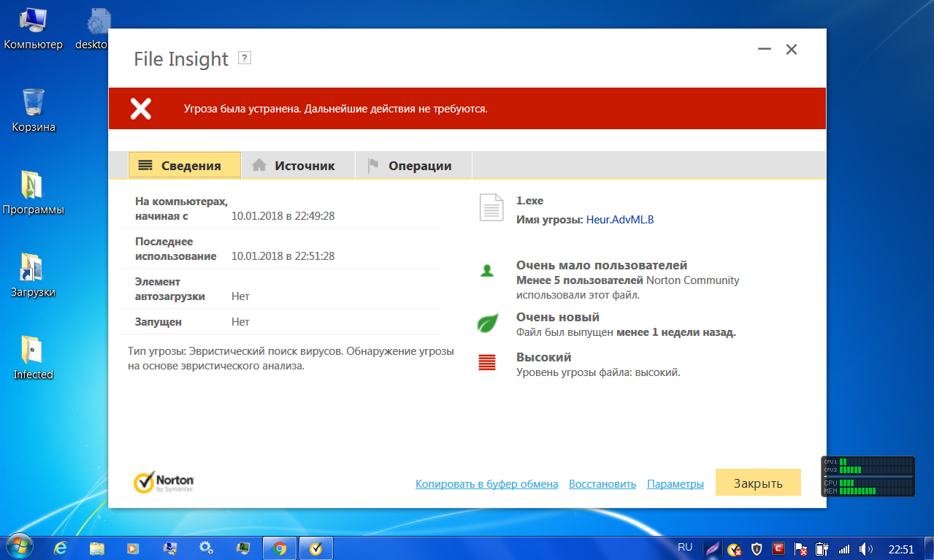Screen dimensions: 934x560
Task: Click the Heur.AdvML.B threat name link
Action: coord(620,219)
